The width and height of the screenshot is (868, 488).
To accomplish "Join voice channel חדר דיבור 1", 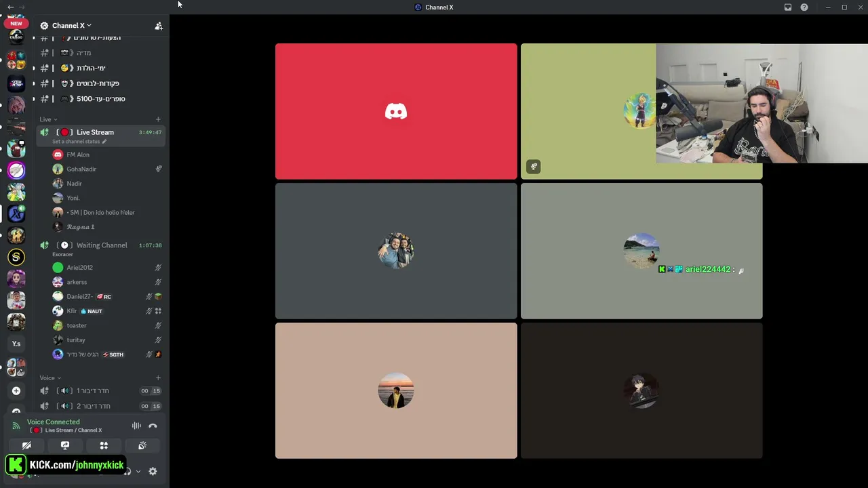I will pyautogui.click(x=100, y=391).
